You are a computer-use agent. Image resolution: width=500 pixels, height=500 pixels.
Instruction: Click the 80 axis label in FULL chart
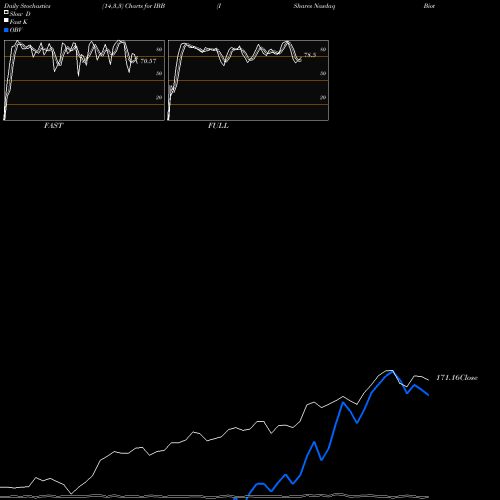click(x=323, y=49)
